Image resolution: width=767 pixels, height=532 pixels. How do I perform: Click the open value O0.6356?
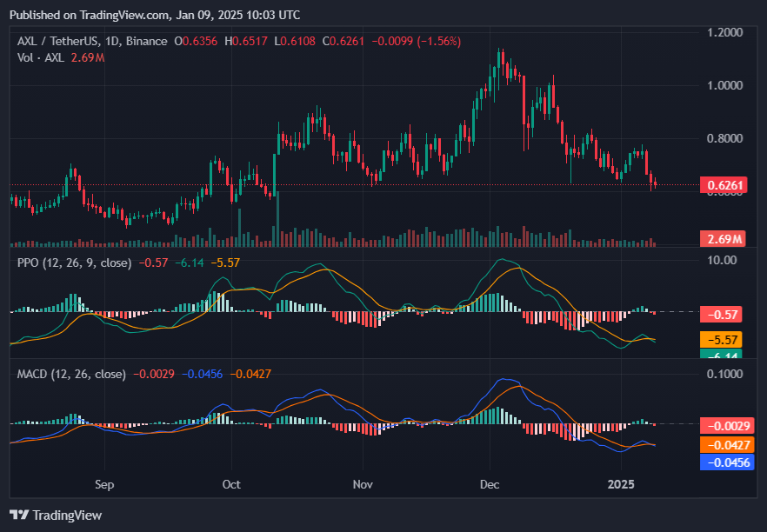[196, 41]
